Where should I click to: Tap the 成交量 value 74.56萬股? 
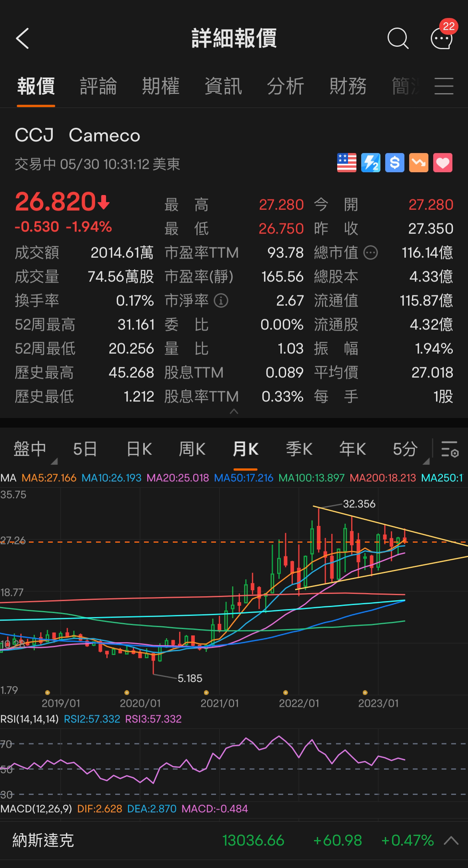click(121, 277)
